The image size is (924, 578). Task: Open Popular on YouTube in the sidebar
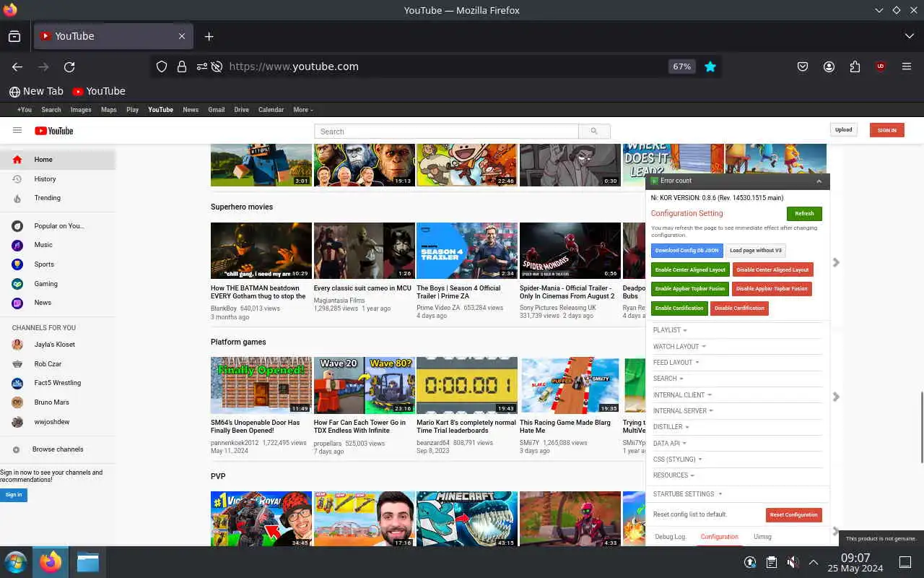pos(58,225)
